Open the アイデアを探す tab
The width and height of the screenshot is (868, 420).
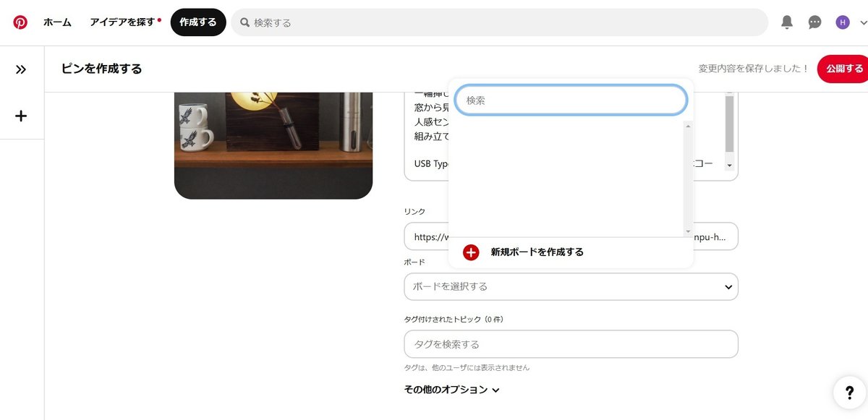123,22
